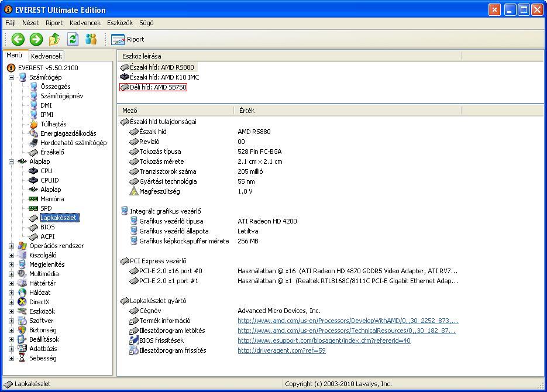
Task: Click the Szoftver icon in the tree
Action: tap(22, 321)
